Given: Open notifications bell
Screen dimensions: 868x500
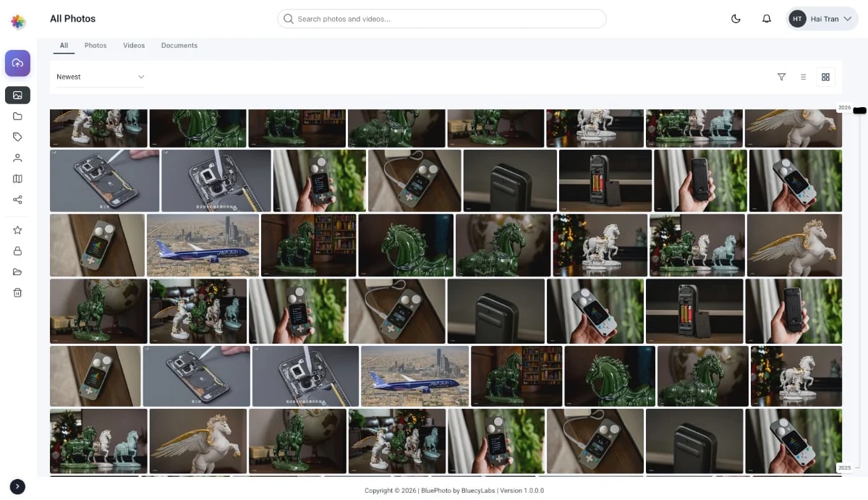Looking at the screenshot, I should (767, 19).
